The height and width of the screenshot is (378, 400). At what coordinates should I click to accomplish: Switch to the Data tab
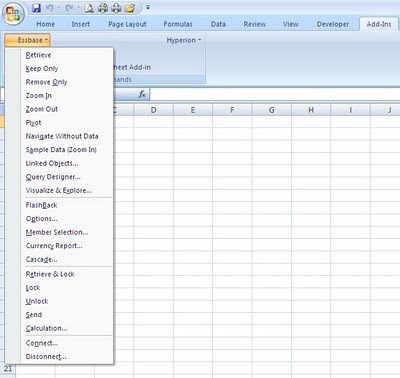tap(218, 24)
